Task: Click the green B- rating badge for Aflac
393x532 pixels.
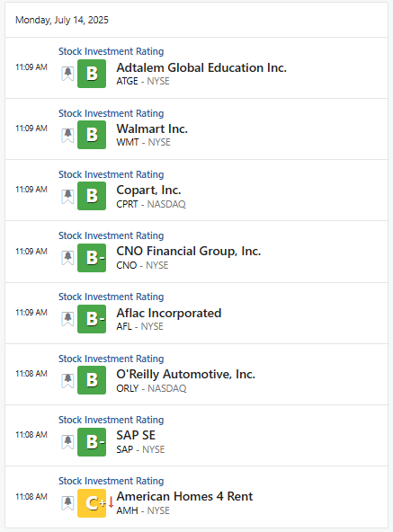Action: coord(92,319)
